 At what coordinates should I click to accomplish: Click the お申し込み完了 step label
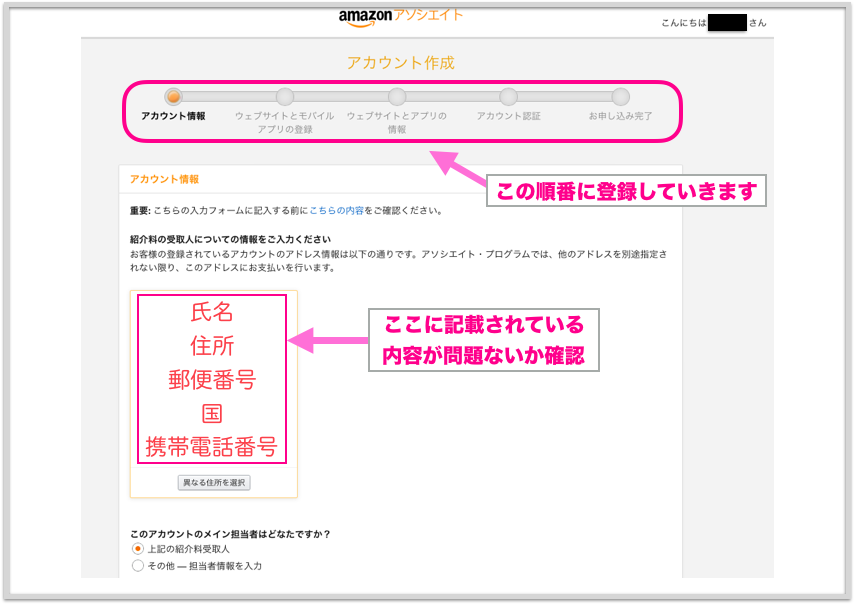coord(620,116)
